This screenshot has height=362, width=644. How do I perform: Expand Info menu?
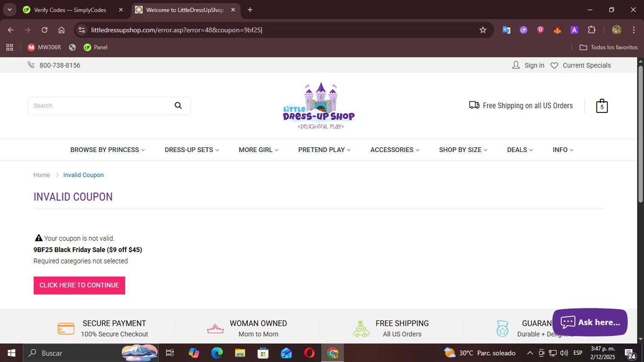pos(563,150)
